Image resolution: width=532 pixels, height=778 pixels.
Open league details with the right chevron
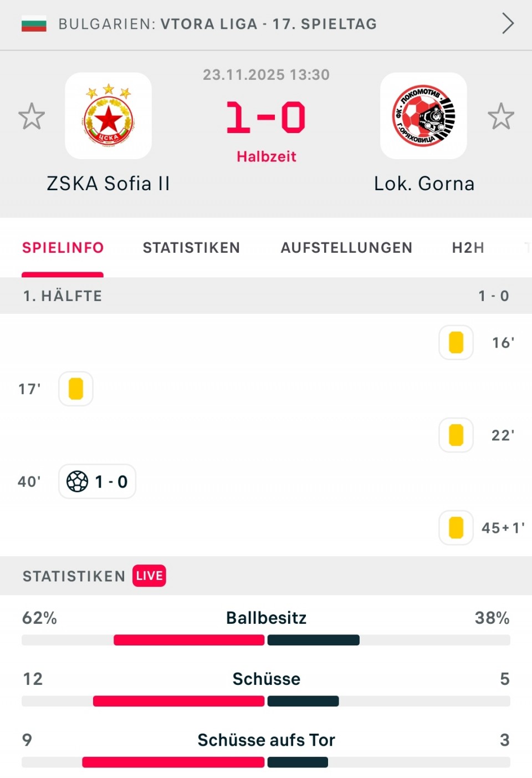[508, 24]
